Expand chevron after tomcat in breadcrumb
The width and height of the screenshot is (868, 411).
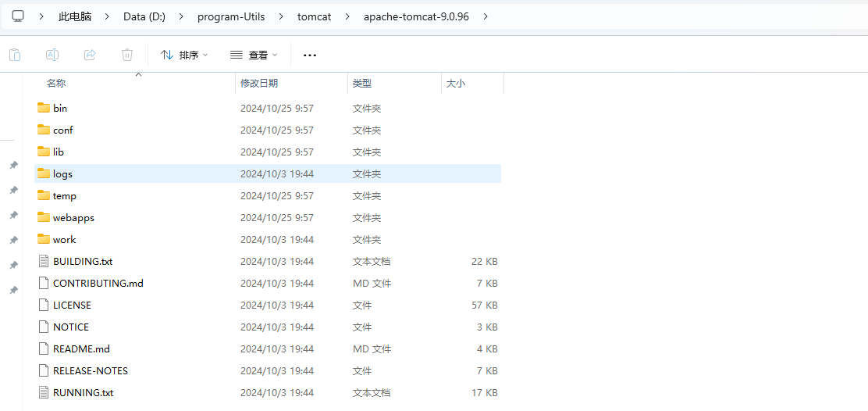[347, 16]
